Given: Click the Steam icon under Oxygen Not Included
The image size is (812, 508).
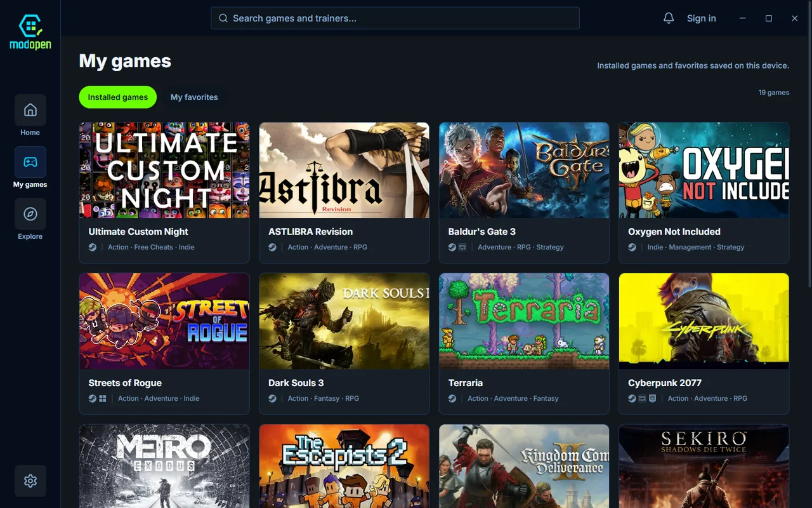Looking at the screenshot, I should (x=632, y=247).
